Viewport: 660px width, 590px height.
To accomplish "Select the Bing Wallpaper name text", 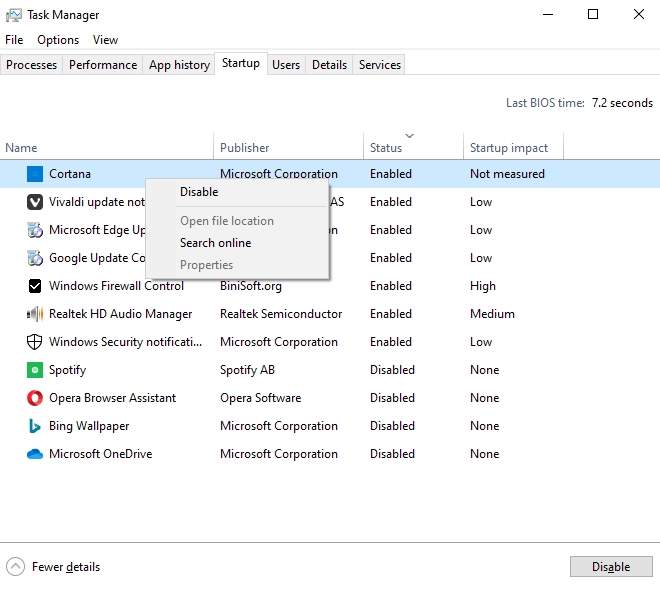I will click(x=89, y=426).
